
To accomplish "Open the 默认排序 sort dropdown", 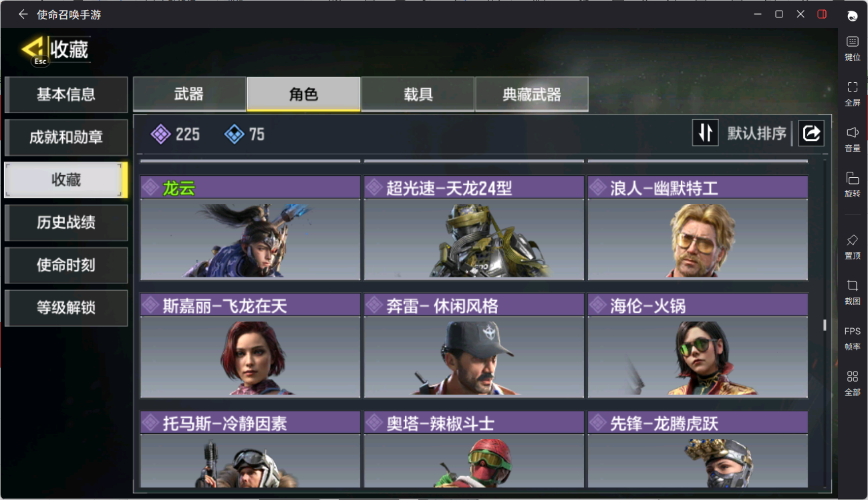I will (756, 133).
